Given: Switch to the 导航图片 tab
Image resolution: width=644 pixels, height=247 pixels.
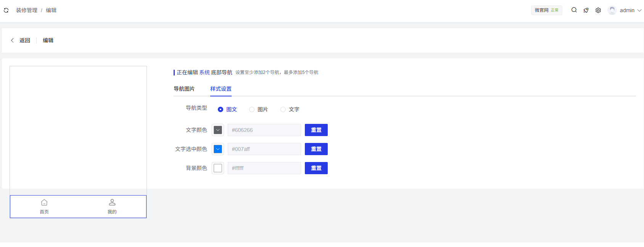Looking at the screenshot, I should pos(184,89).
